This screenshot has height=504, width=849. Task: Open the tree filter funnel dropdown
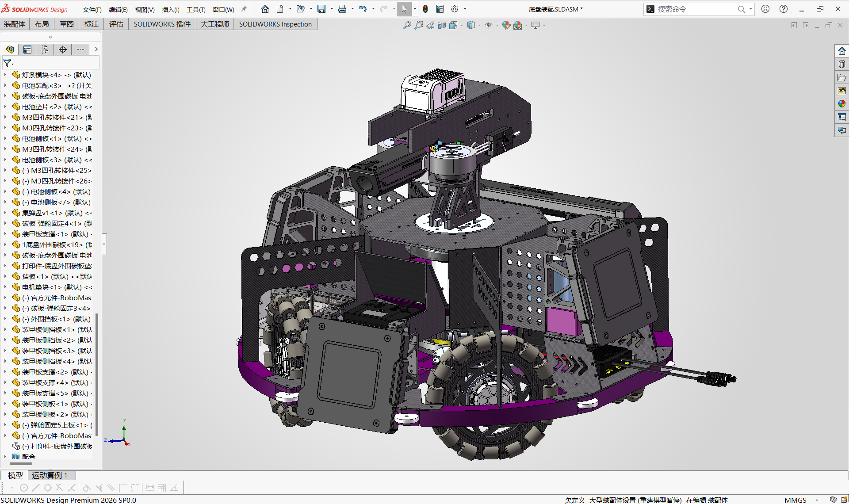(8, 63)
